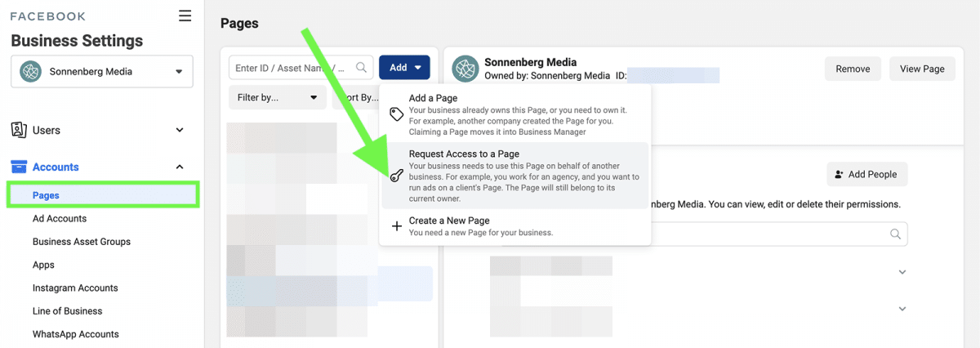Click Business Settings heading
Viewport: 980px width, 348px height.
(77, 41)
